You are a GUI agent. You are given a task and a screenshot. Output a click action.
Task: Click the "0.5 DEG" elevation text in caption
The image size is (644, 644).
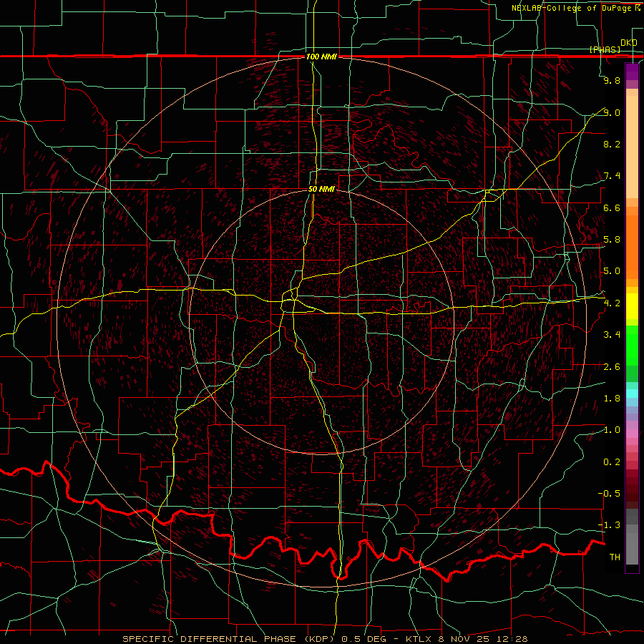(364, 639)
